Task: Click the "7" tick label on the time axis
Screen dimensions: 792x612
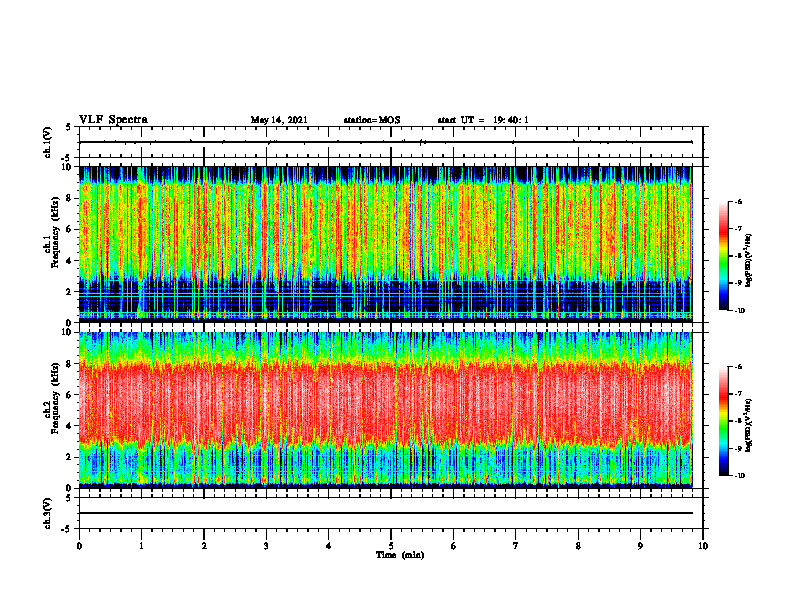Action: tap(516, 546)
